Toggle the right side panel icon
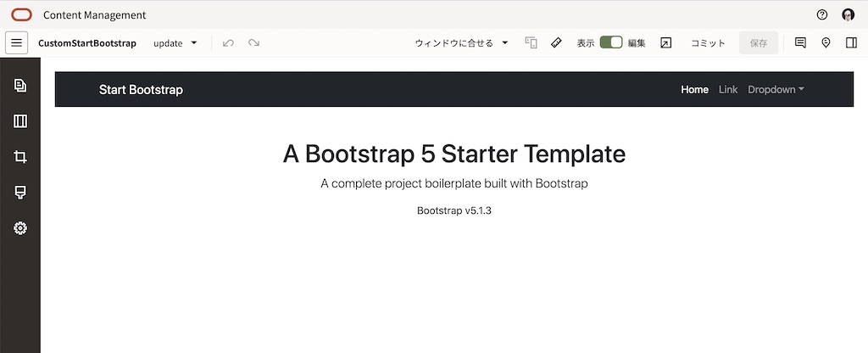Image resolution: width=868 pixels, height=353 pixels. pyautogui.click(x=851, y=42)
